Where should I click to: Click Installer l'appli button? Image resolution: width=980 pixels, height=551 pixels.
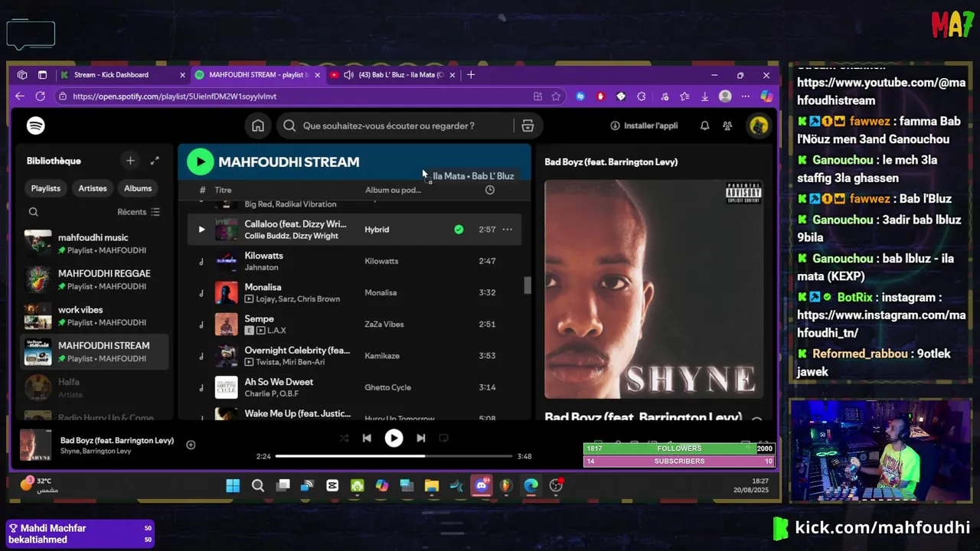pyautogui.click(x=644, y=126)
